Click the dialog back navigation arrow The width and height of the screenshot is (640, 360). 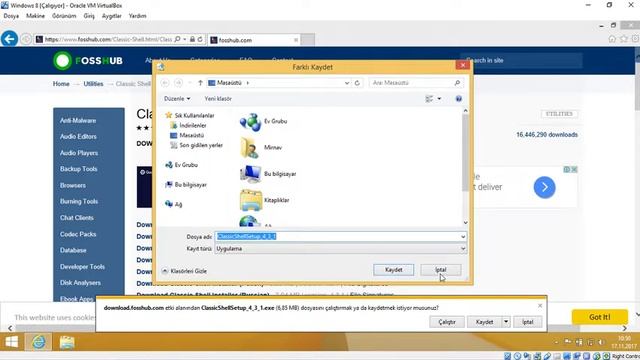click(165, 83)
